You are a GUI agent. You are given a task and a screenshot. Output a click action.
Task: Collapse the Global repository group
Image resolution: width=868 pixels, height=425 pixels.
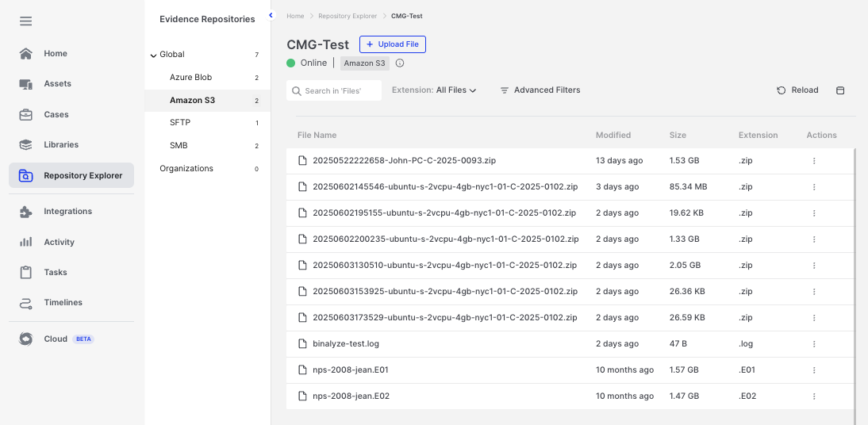click(153, 56)
